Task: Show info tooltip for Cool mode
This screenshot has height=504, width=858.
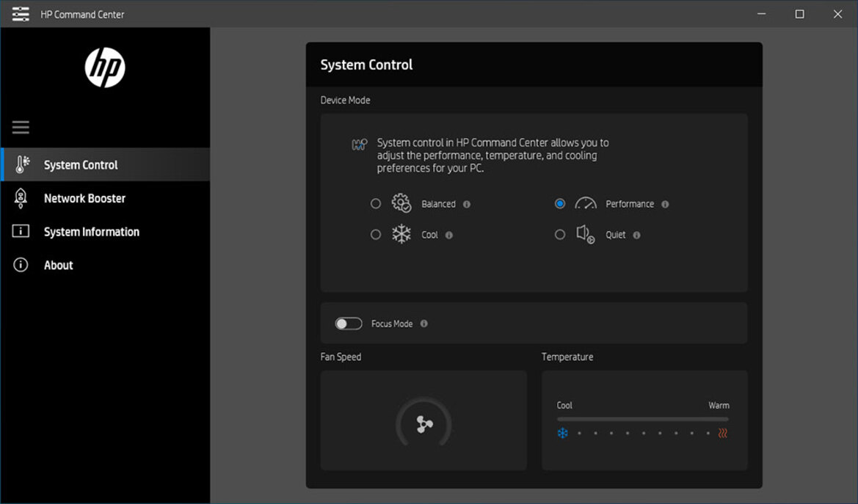Action: [x=448, y=235]
